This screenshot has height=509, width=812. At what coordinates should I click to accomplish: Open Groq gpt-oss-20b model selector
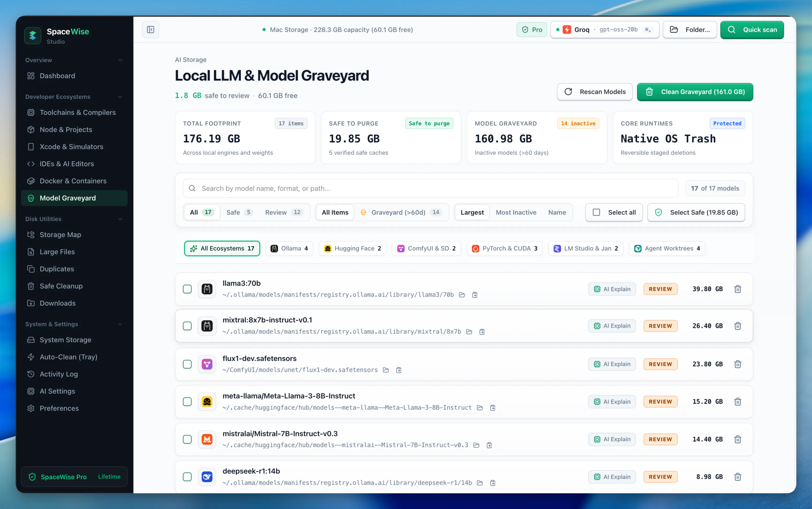(x=605, y=30)
